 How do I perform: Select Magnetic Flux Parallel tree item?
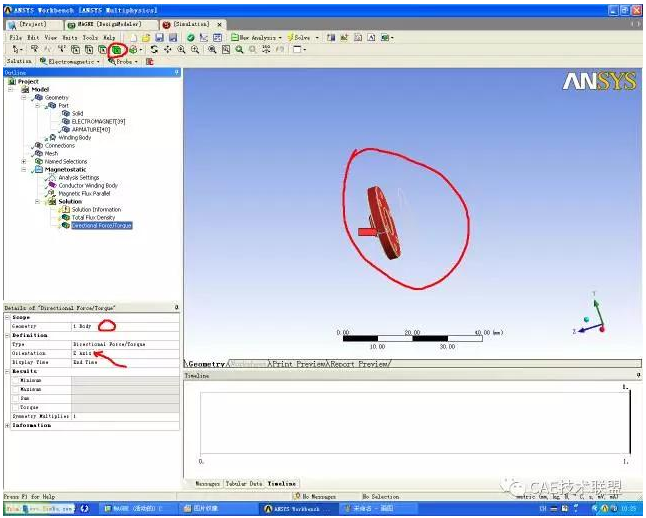[x=84, y=194]
